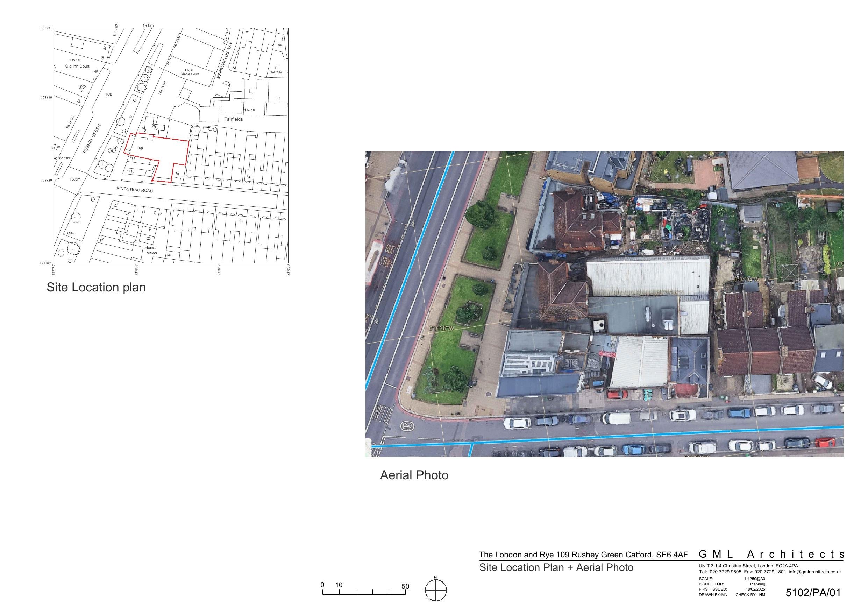Click the 50 mark on scale bar

[x=405, y=586]
